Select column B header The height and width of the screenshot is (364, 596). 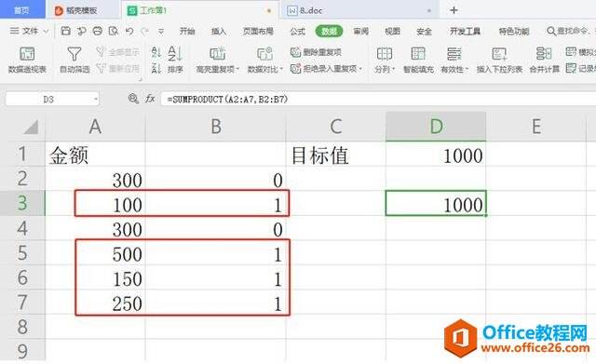pos(215,127)
